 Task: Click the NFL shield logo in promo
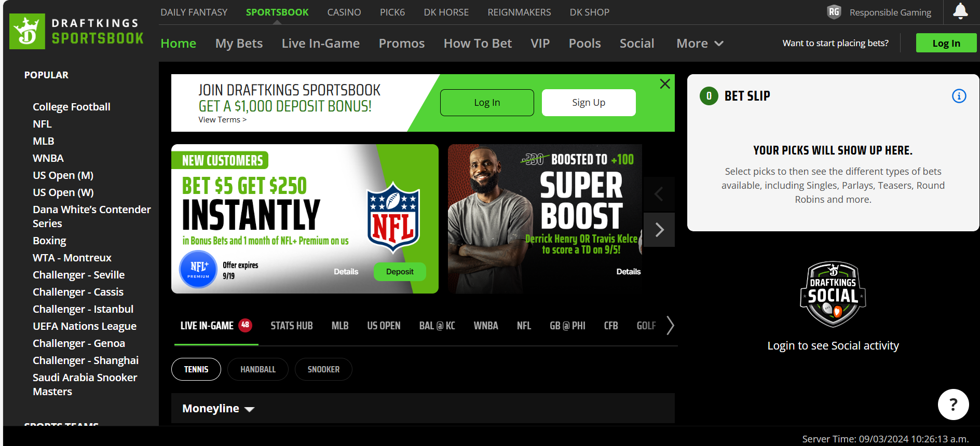393,217
